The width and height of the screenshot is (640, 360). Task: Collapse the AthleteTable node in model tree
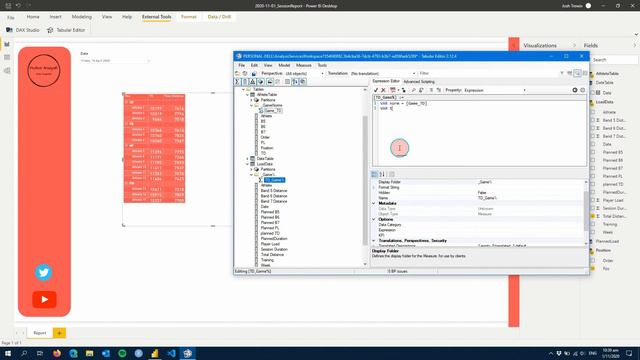[247, 95]
